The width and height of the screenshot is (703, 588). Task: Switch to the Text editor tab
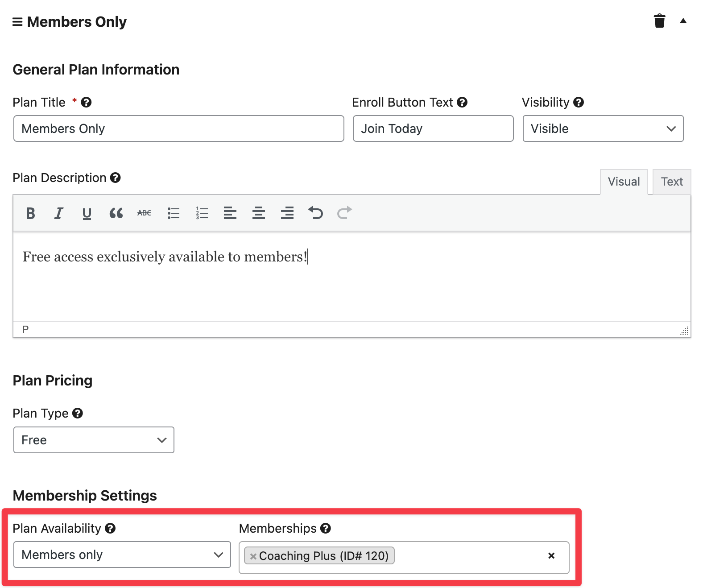671,182
